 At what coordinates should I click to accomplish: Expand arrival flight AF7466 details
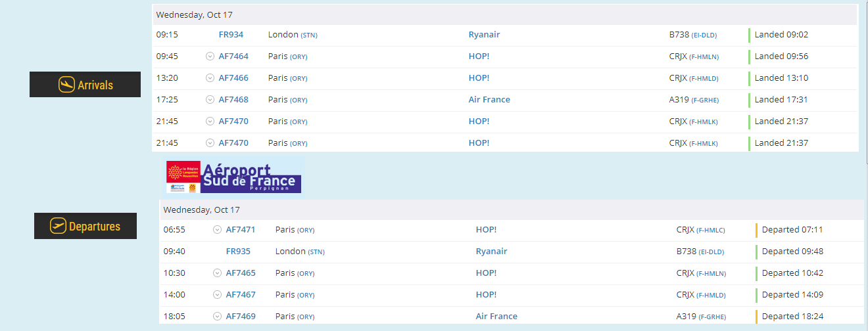pos(210,78)
